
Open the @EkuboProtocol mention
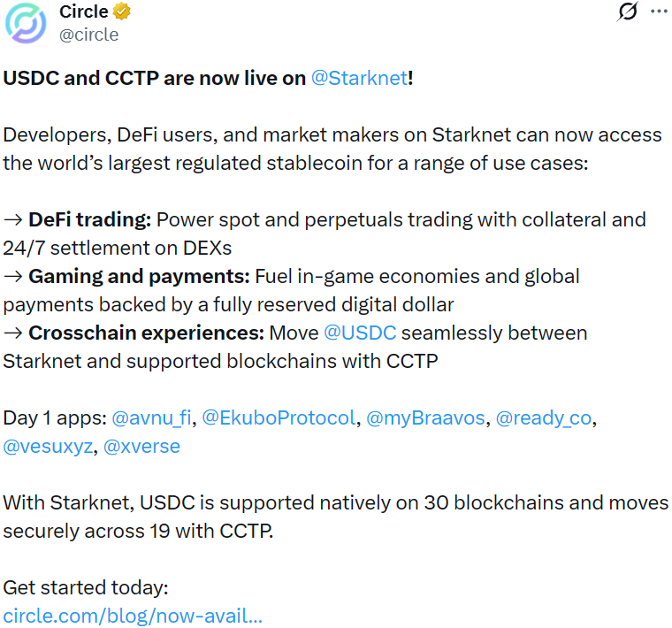279,417
